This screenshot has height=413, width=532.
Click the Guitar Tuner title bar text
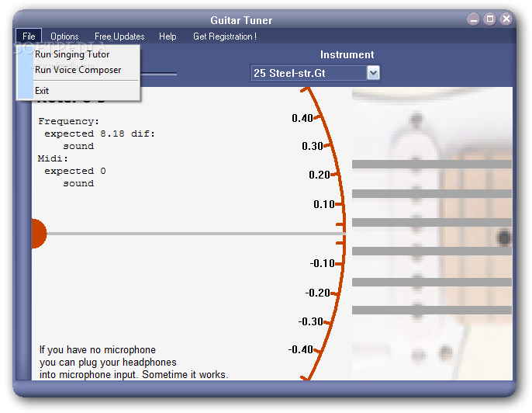pos(241,20)
